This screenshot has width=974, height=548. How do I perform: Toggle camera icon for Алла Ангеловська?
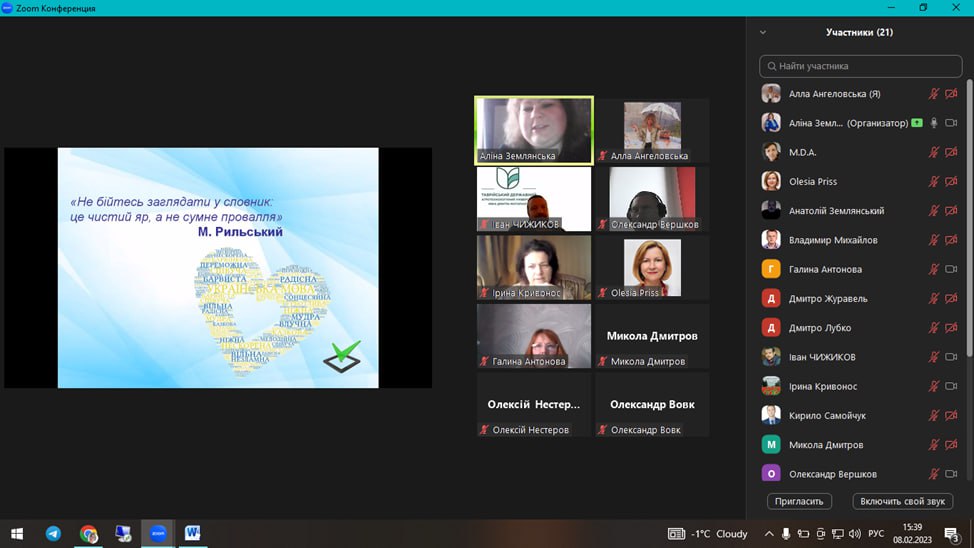(x=951, y=94)
